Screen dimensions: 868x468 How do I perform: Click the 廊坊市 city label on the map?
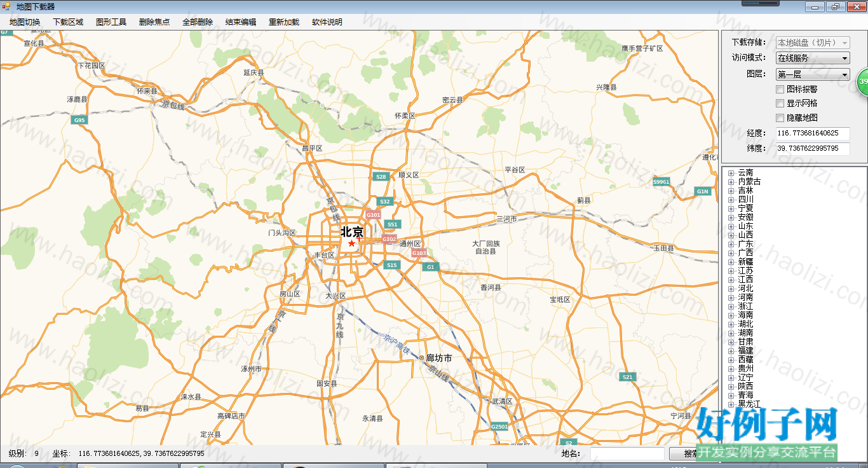[438, 358]
